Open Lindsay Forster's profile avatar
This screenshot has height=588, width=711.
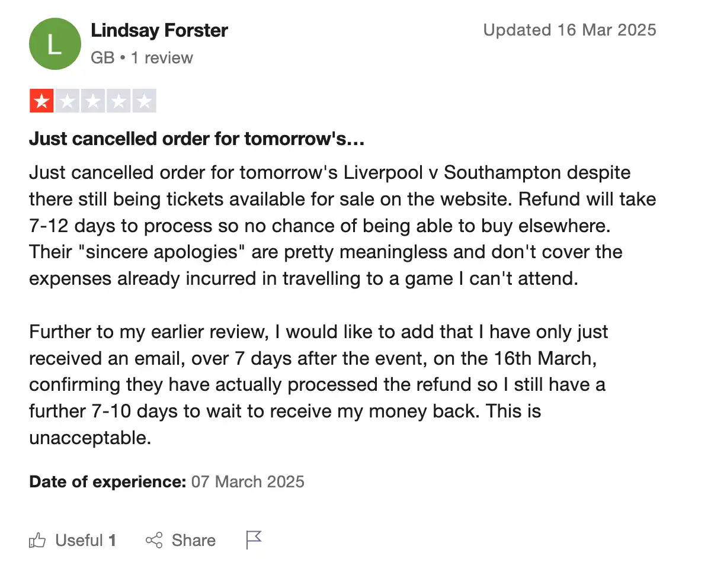click(55, 44)
